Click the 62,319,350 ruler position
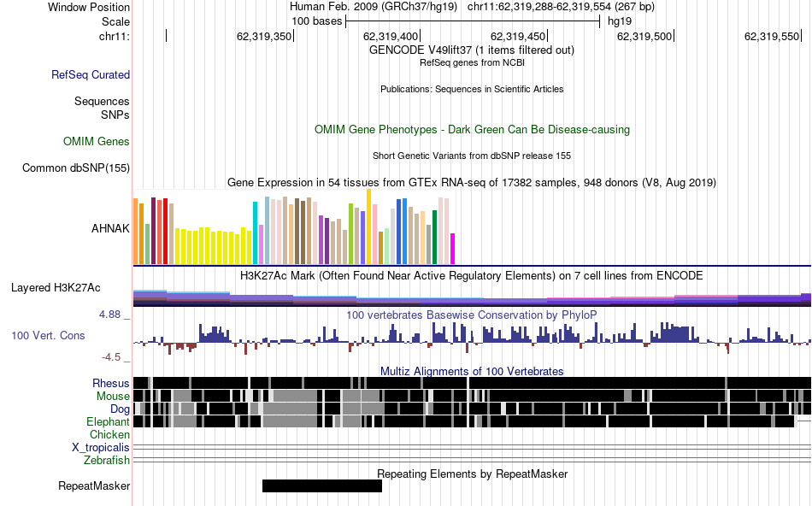 [x=264, y=36]
